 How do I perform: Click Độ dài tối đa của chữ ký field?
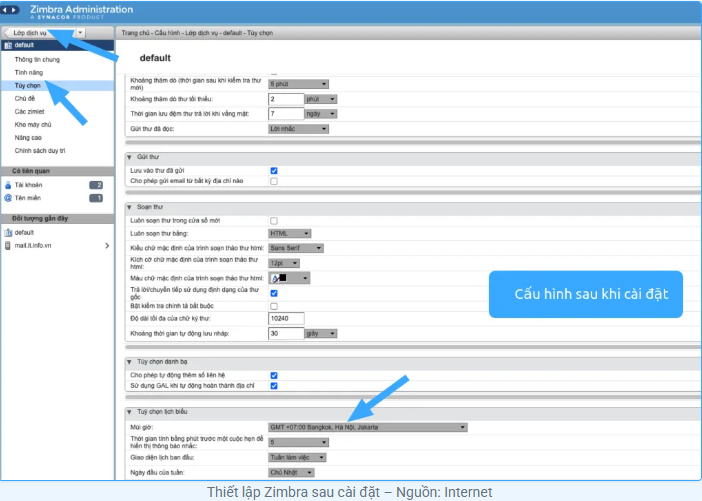click(x=286, y=319)
